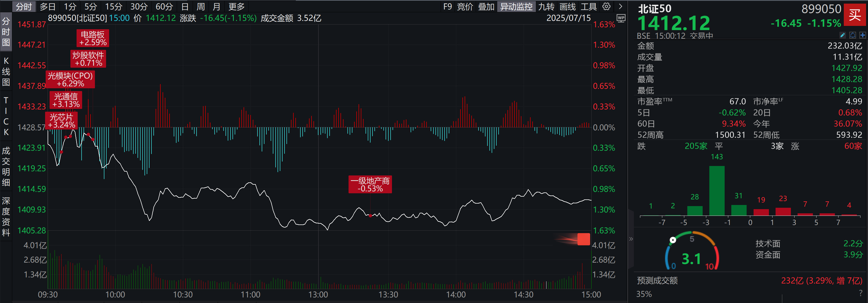Image resolution: width=868 pixels, height=303 pixels.
Task: Click the tall green 143 distribution bar
Action: [717, 190]
